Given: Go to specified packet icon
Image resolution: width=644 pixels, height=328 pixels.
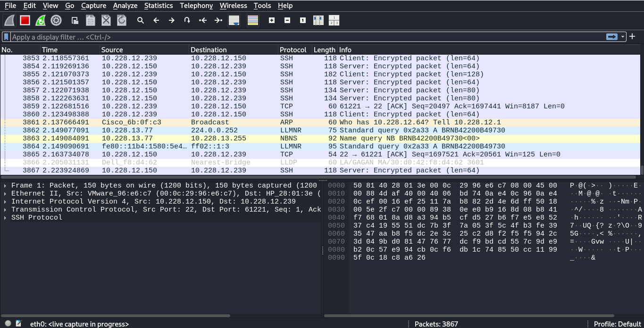Looking at the screenshot, I should [x=187, y=20].
